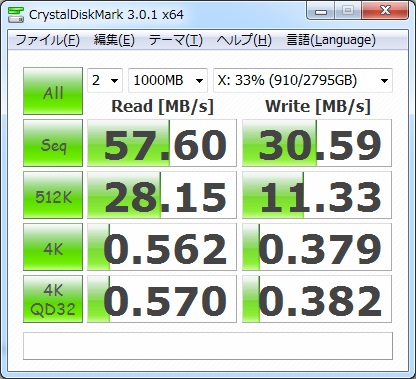This screenshot has height=379, width=416.
Task: Start the 4K QD32 test
Action: [53, 299]
